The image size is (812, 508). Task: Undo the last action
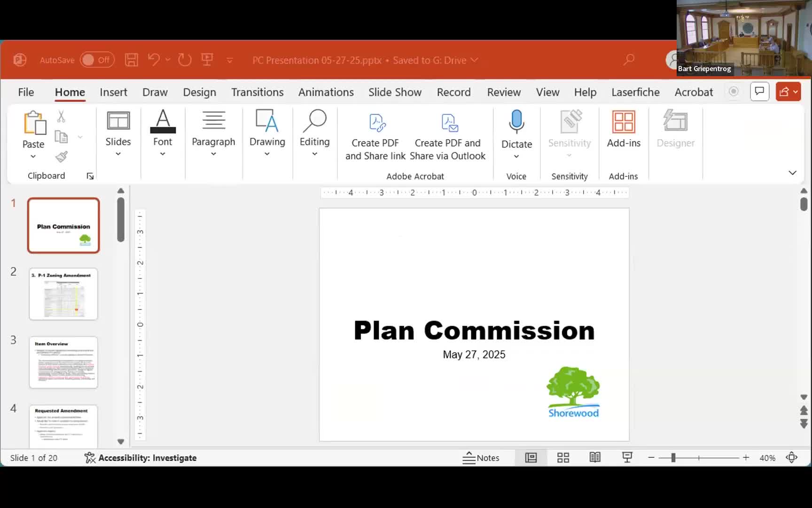click(154, 60)
